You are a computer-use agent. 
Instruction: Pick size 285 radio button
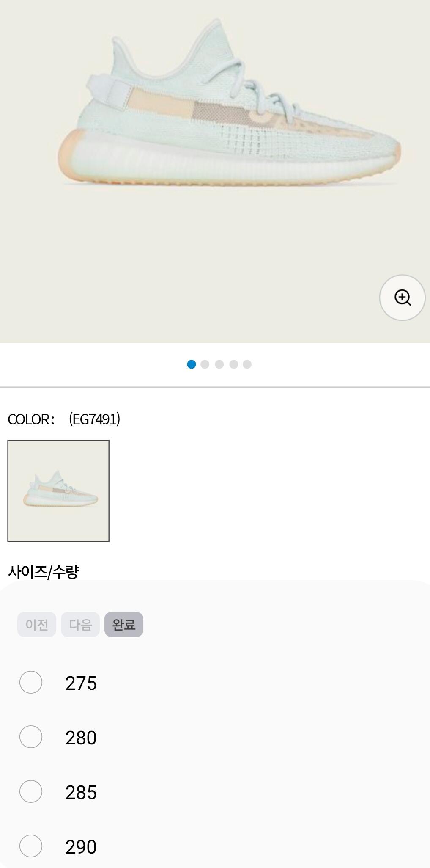[x=31, y=791]
